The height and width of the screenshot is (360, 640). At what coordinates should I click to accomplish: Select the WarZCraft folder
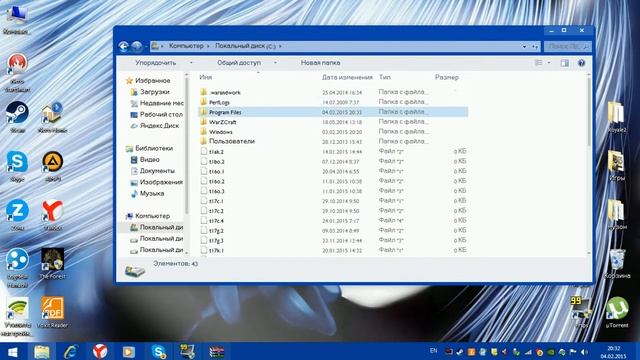222,122
